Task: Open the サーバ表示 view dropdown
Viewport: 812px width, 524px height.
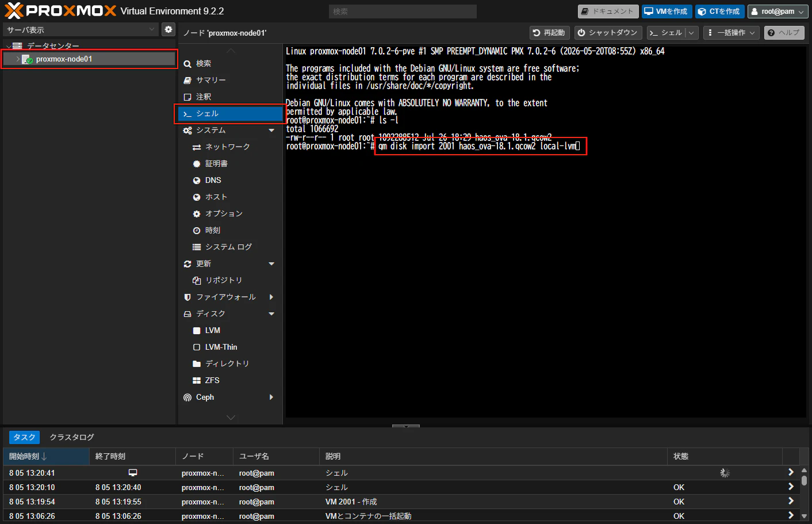Action: pos(81,29)
